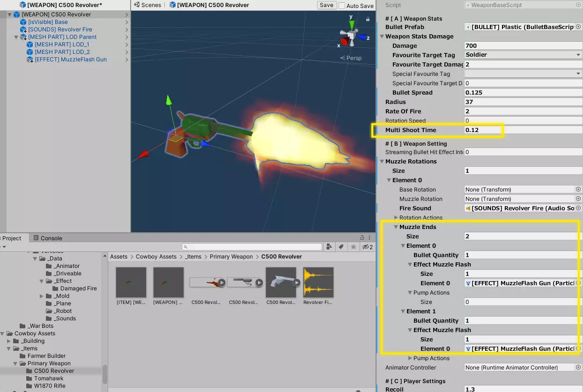Expand the _Mold folder in Project tree
583x392 pixels.
pyautogui.click(x=42, y=296)
